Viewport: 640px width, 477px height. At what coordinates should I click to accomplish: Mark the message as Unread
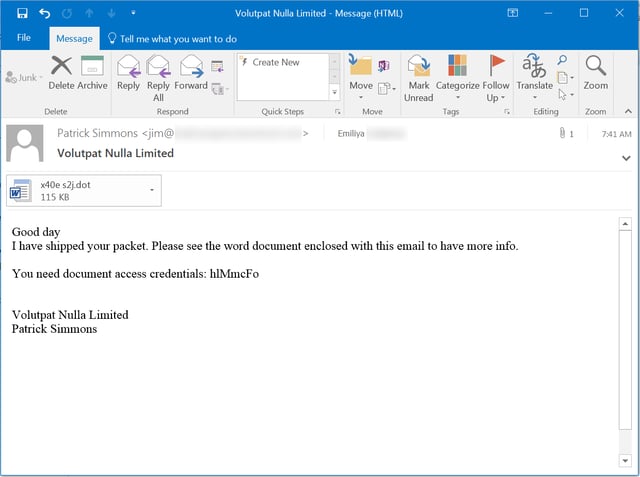pos(418,77)
